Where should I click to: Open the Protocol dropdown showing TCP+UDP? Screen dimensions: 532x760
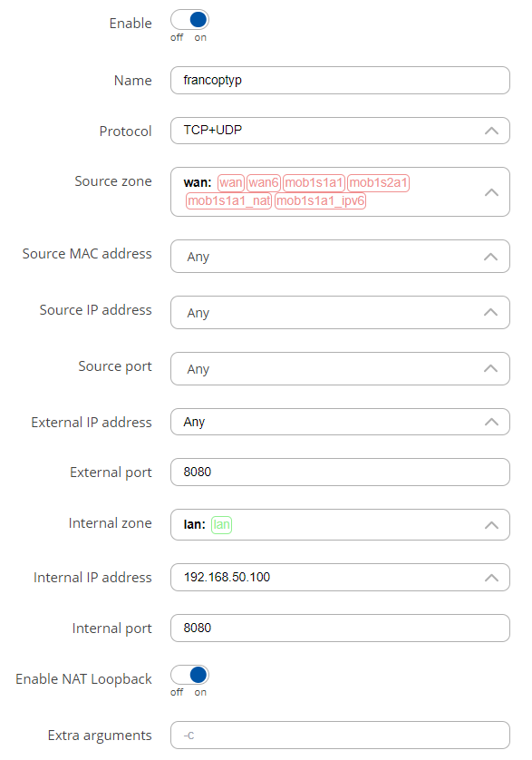coord(340,131)
